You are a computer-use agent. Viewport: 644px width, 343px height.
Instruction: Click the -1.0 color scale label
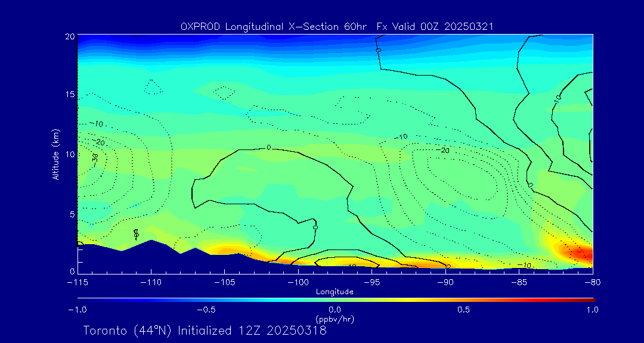(x=78, y=310)
